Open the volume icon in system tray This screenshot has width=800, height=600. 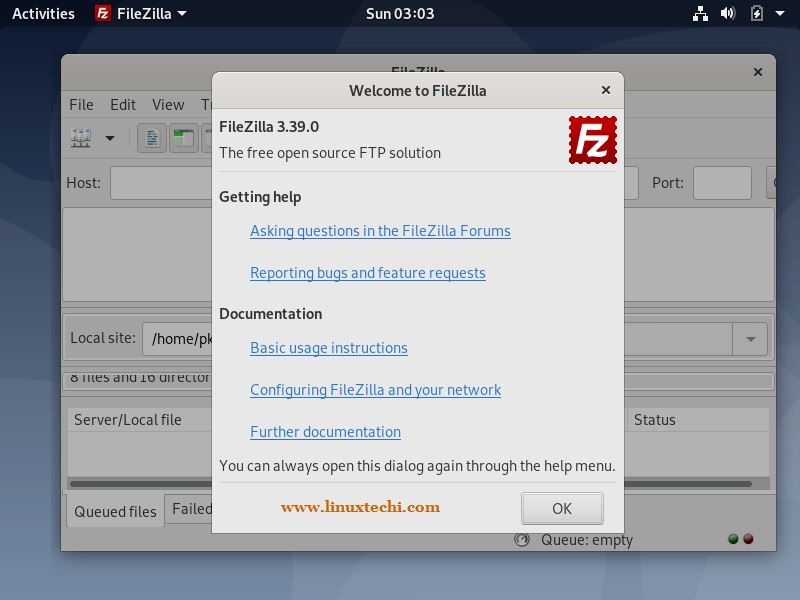tap(728, 14)
